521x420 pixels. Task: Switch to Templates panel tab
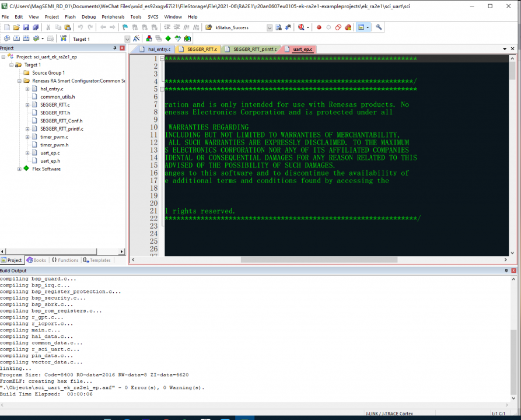pyautogui.click(x=97, y=260)
